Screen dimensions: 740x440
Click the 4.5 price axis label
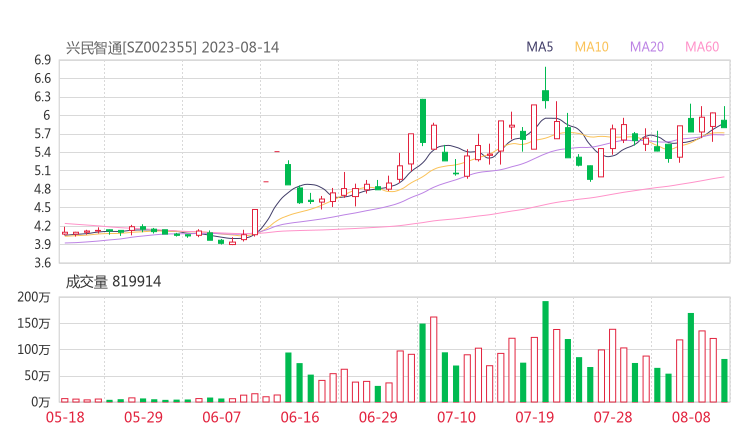42,208
